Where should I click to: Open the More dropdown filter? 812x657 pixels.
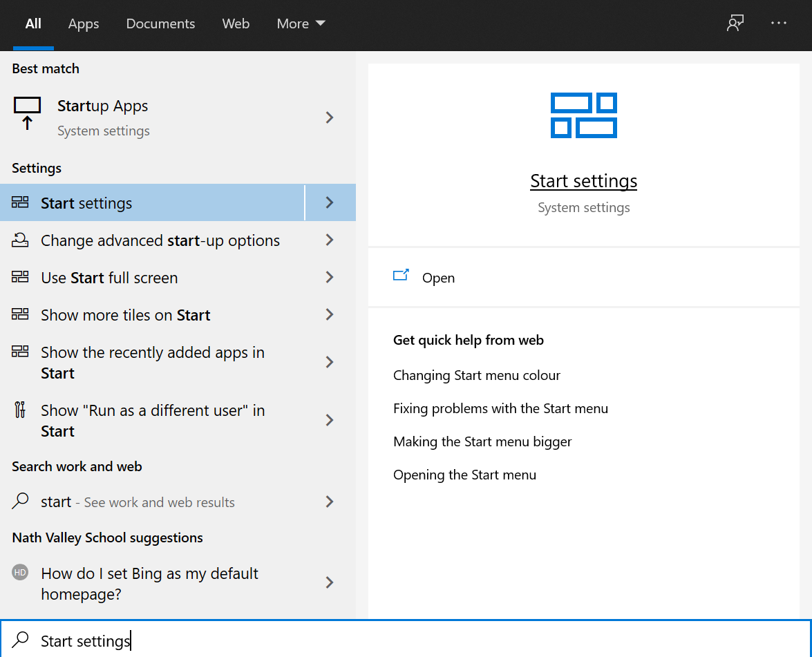[x=301, y=23]
